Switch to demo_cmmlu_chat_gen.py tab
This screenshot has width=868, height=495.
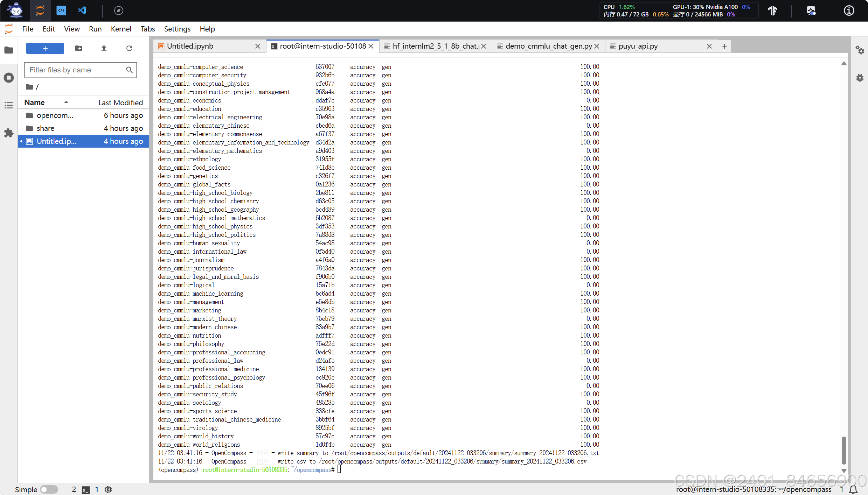pos(548,46)
